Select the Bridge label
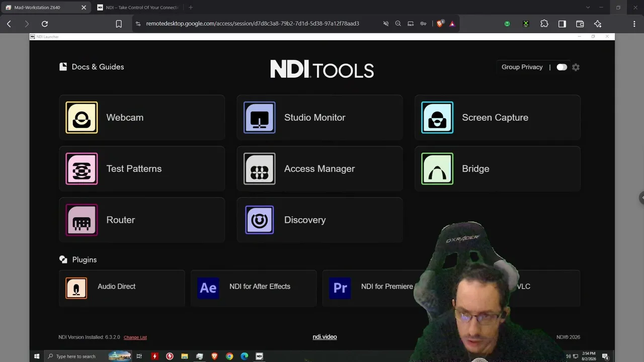The width and height of the screenshot is (644, 362). pyautogui.click(x=475, y=169)
